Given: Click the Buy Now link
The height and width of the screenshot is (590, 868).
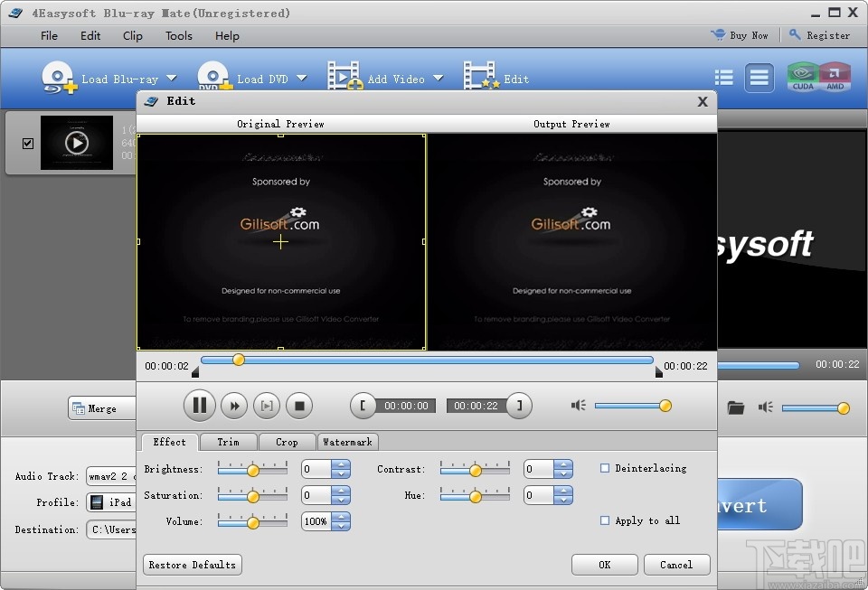Looking at the screenshot, I should point(749,35).
